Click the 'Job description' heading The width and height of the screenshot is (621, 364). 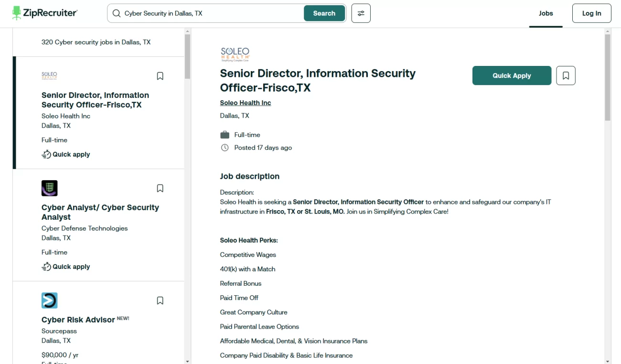coord(250,176)
